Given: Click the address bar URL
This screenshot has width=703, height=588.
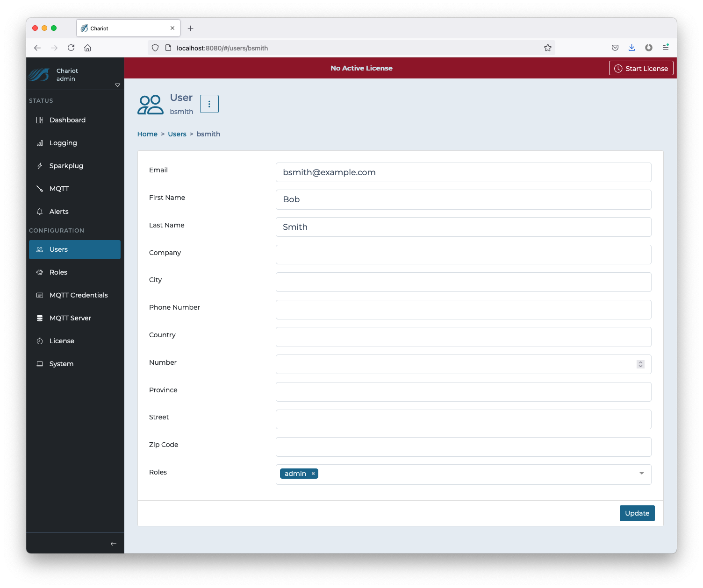Looking at the screenshot, I should point(222,48).
